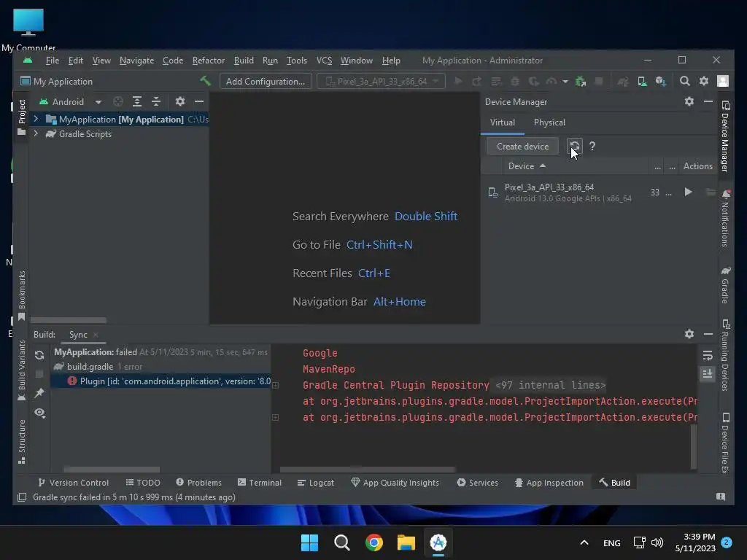Toggle scroll to end icon in Build output

pyautogui.click(x=708, y=374)
